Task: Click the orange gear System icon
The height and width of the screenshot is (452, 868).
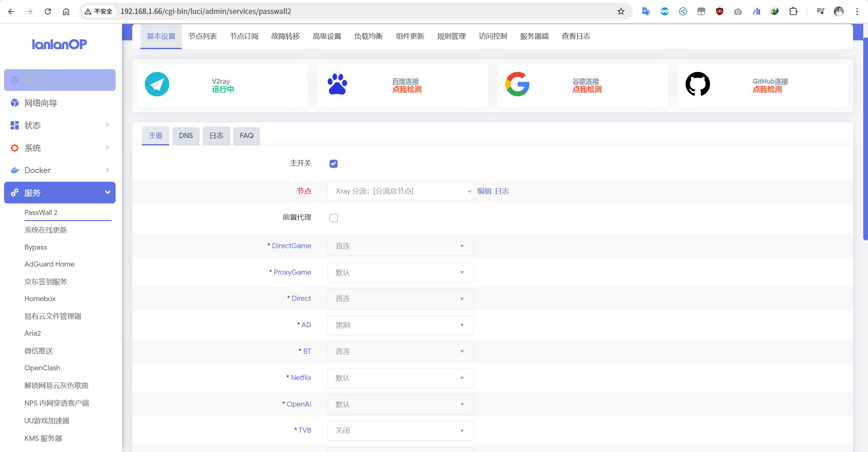Action: pyautogui.click(x=15, y=148)
